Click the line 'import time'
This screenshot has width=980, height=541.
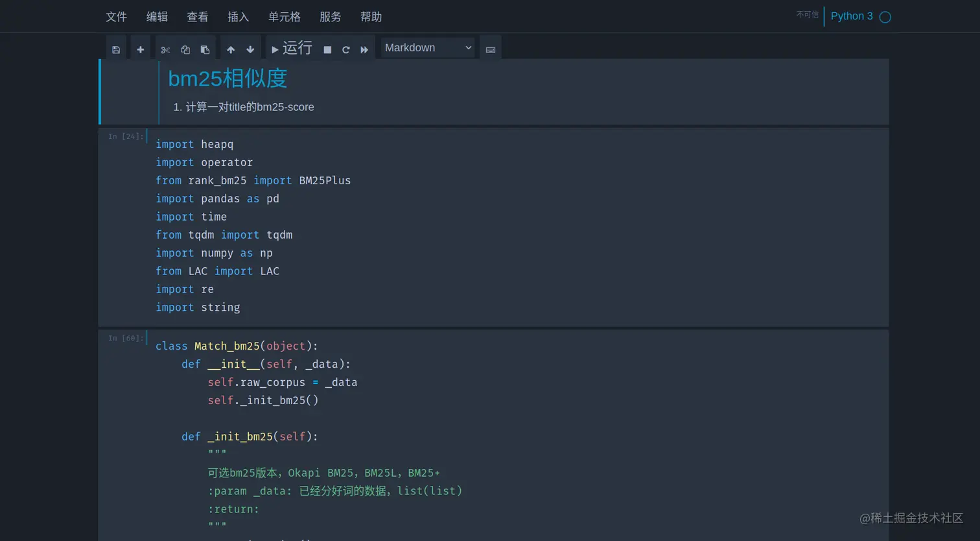pyautogui.click(x=191, y=217)
